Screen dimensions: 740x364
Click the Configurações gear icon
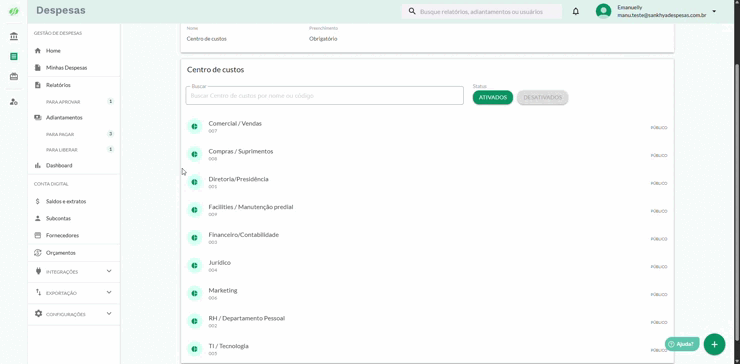[x=38, y=313]
